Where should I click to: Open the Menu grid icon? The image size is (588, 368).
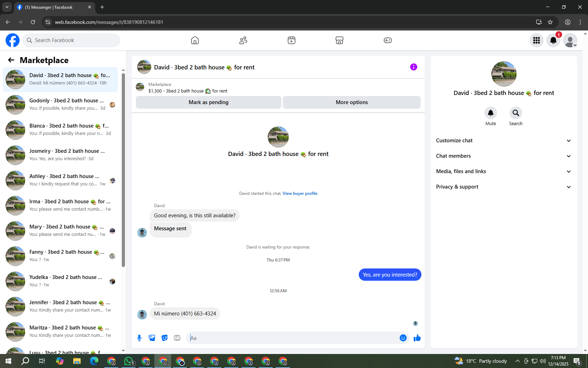click(537, 40)
